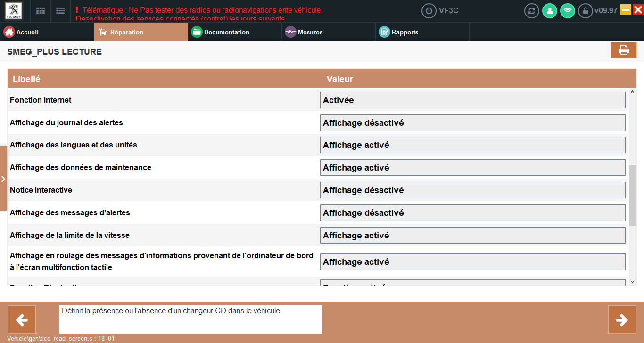
Task: Click value field for données de maintenance
Action: [x=473, y=168]
